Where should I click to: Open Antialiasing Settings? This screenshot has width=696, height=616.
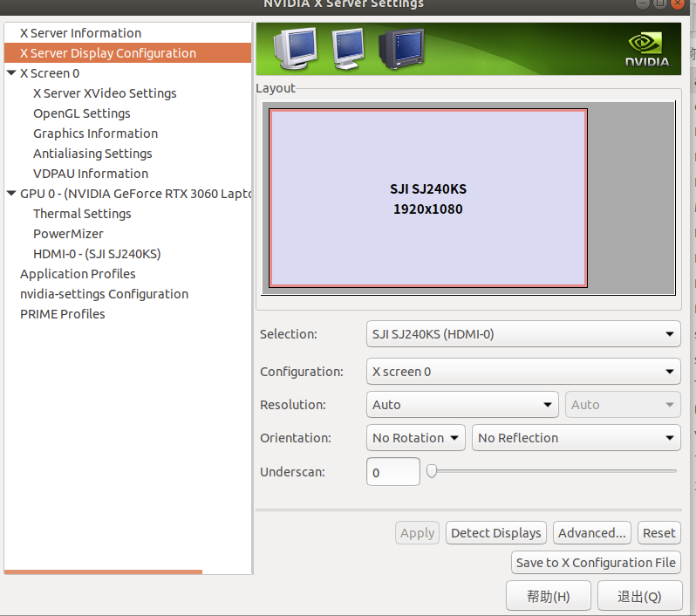[x=92, y=154]
